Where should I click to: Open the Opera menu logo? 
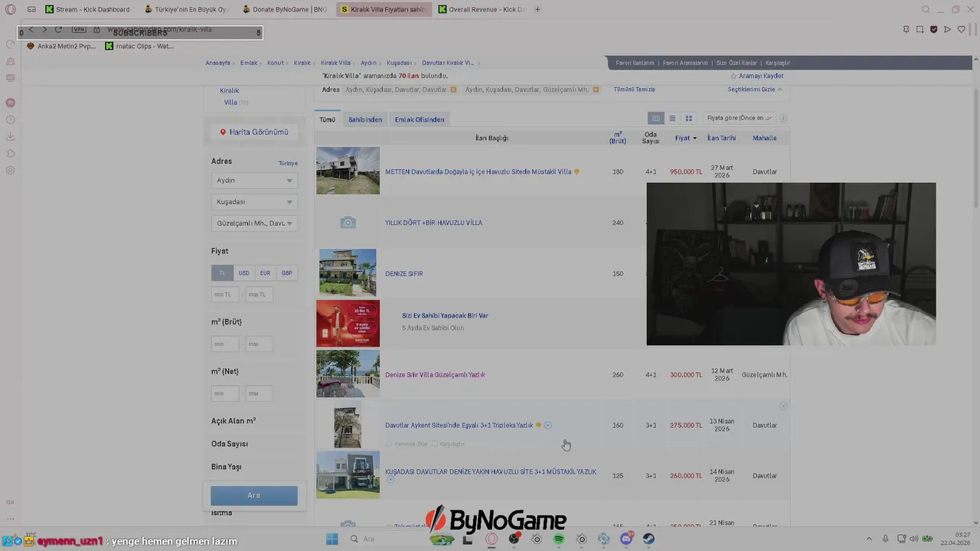coord(10,9)
